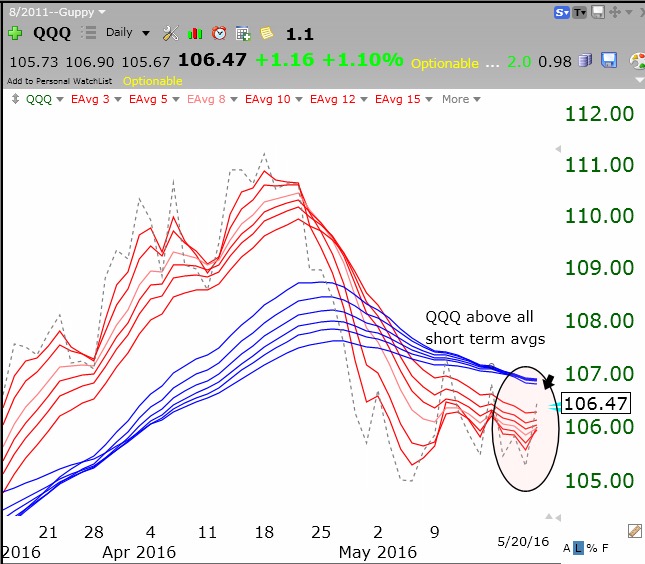Click gray up triangle above 5/20/16 date

point(549,516)
